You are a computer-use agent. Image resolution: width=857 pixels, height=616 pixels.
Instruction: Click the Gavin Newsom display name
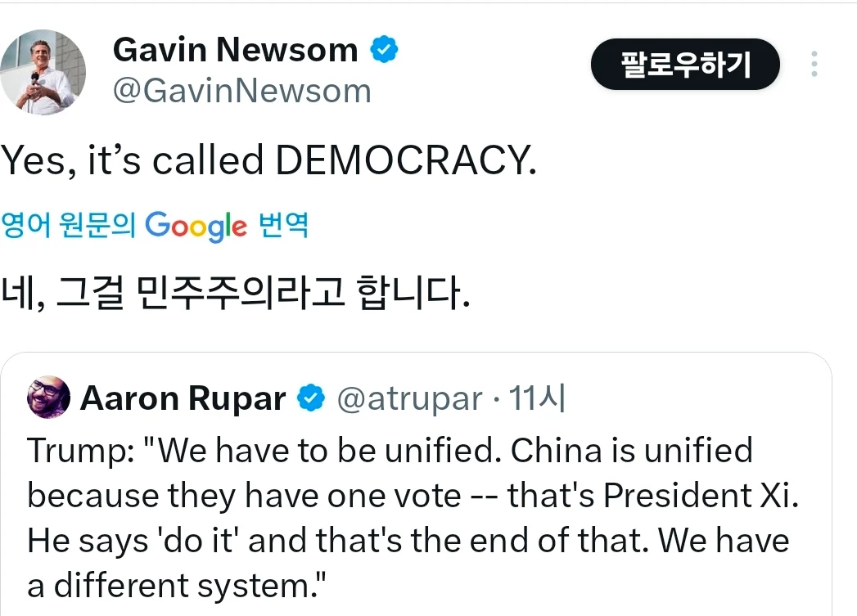tap(235, 51)
